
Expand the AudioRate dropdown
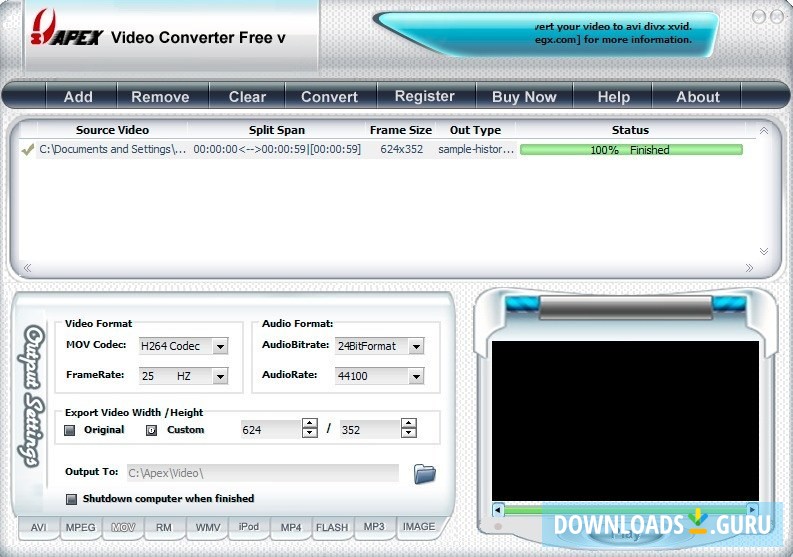point(416,376)
